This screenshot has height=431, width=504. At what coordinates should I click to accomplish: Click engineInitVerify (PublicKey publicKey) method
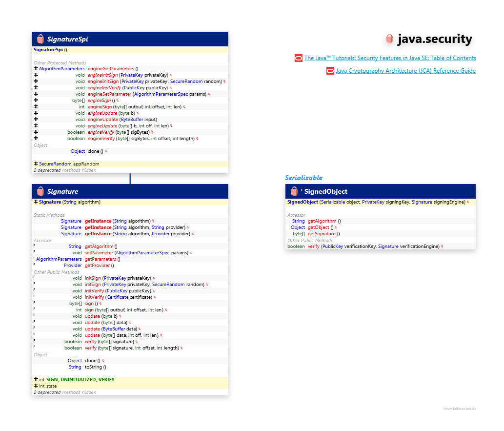(x=128, y=88)
